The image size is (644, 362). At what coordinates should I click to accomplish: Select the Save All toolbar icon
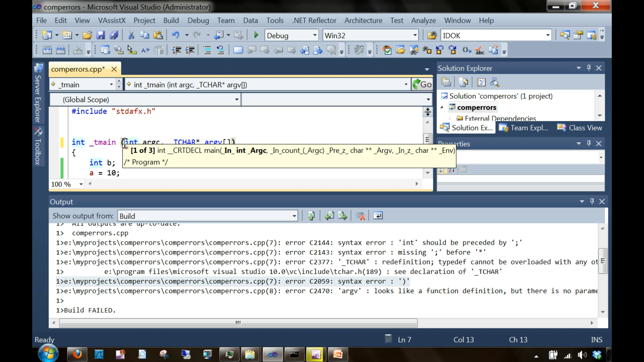(114, 35)
